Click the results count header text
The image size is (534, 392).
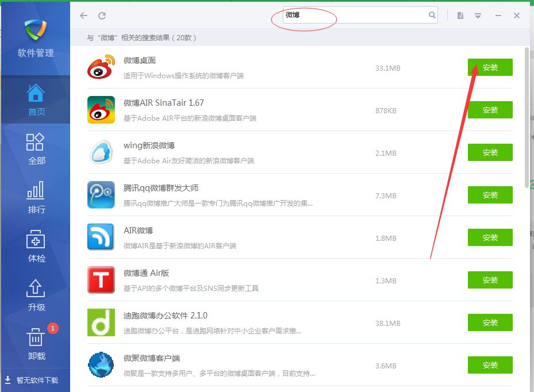141,38
